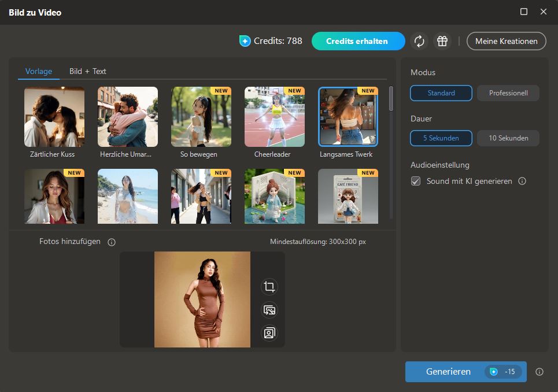Click the blue credits diamond icon
The image size is (558, 392).
[x=246, y=41]
